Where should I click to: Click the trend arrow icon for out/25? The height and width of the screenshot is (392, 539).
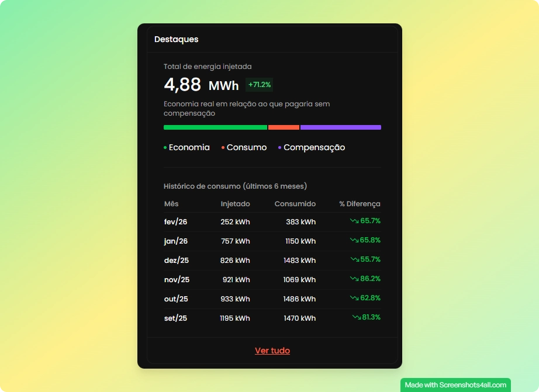tap(354, 298)
